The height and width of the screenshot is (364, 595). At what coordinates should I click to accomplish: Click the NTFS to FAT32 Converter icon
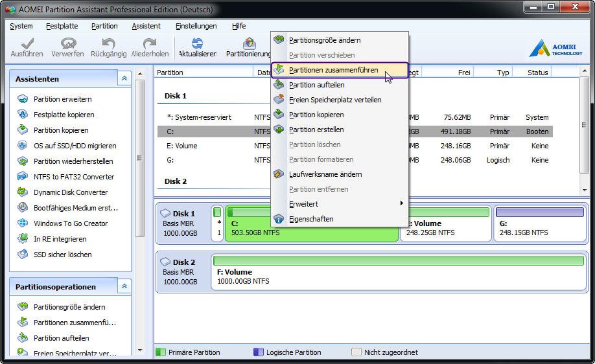tap(23, 176)
